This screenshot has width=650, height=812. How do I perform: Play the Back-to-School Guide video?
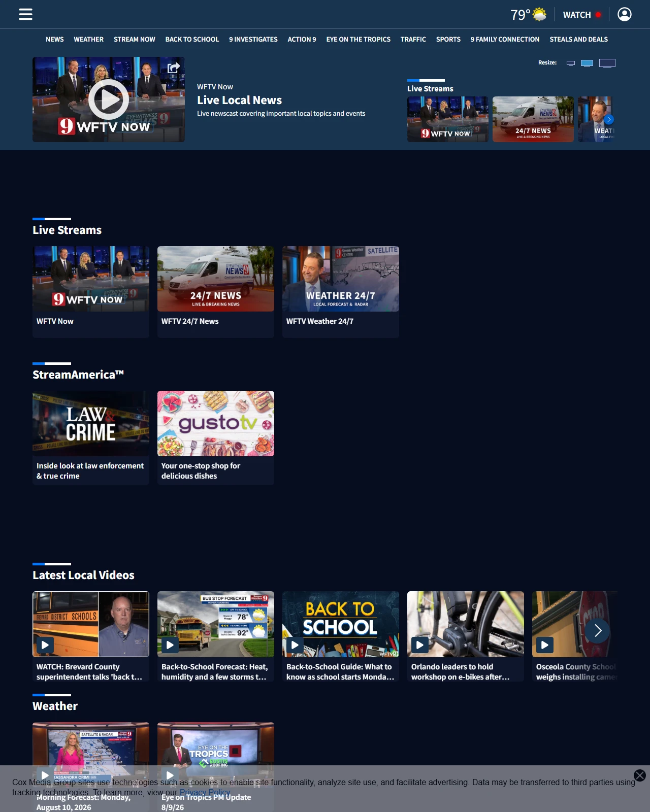(x=341, y=636)
